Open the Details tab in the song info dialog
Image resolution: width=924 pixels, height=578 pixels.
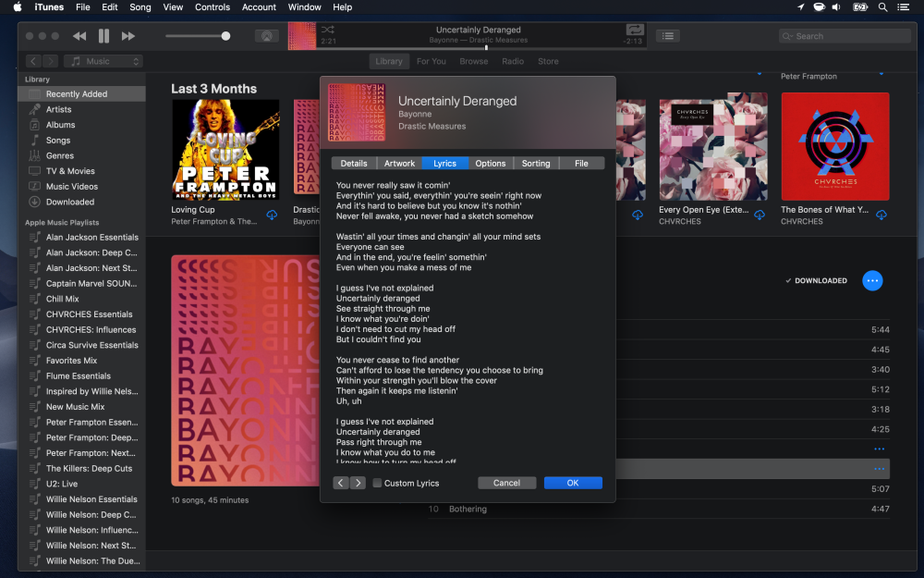point(354,164)
